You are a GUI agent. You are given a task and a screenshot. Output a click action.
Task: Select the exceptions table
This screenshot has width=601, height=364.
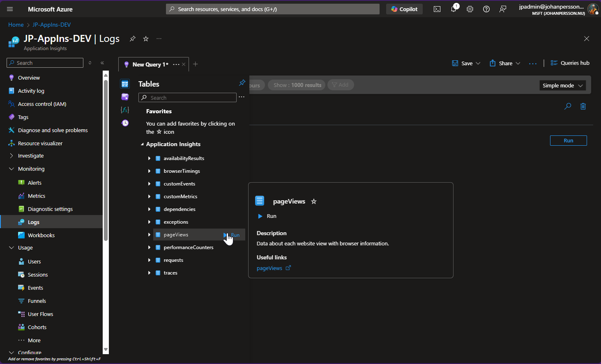pos(176,222)
